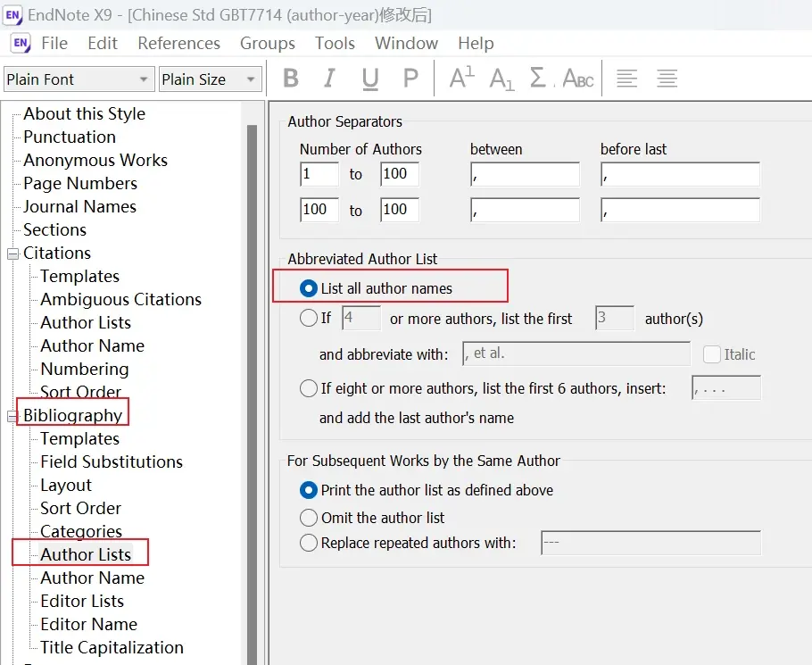Image resolution: width=812 pixels, height=665 pixels.
Task: Collapse the Bibliography tree node
Action: (x=12, y=416)
